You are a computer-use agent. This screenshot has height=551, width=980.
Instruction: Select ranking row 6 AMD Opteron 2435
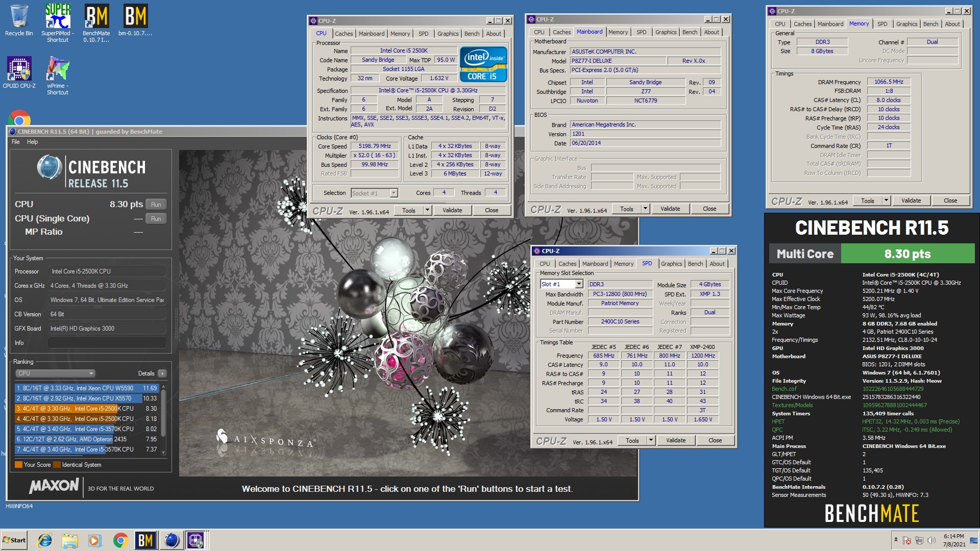point(86,439)
